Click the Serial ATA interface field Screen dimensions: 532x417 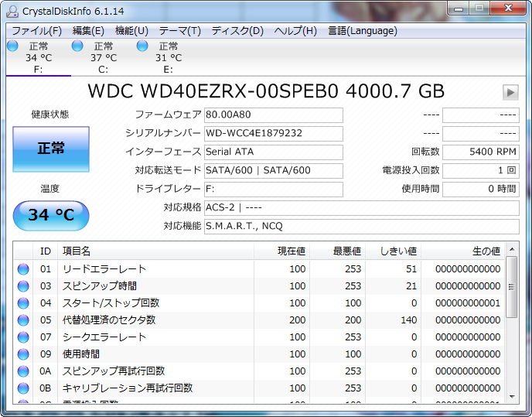[274, 152]
